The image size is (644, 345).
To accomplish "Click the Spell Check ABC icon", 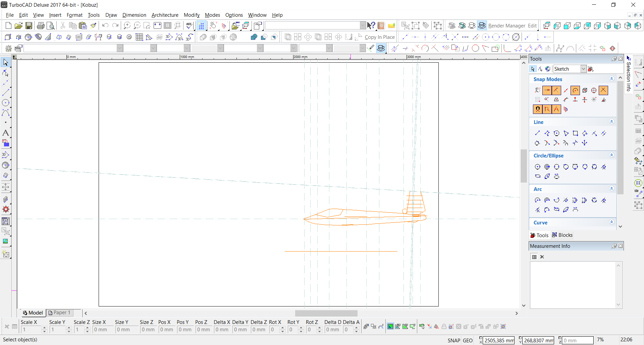I will tap(189, 26).
